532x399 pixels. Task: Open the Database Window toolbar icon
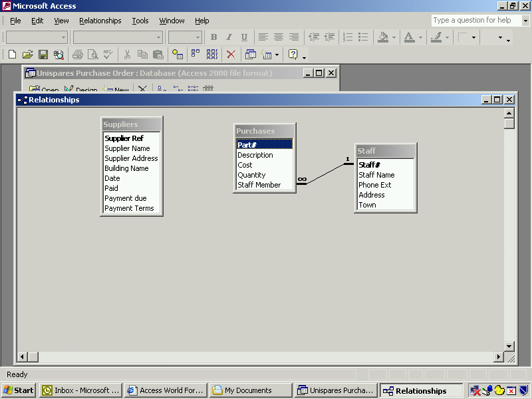(251, 55)
